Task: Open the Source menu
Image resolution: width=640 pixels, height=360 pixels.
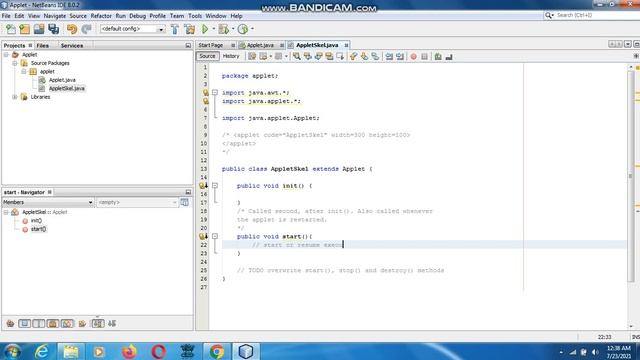Action: point(78,16)
